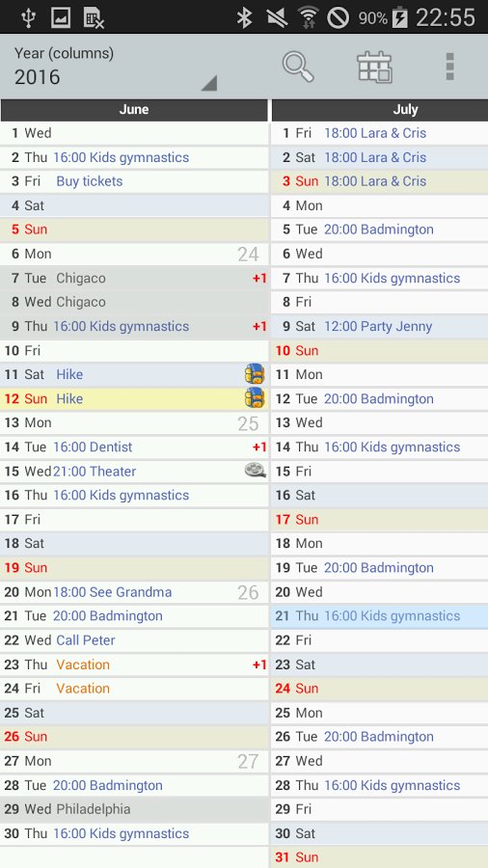
Task: Expand +1 more events on June 7
Action: click(x=259, y=278)
